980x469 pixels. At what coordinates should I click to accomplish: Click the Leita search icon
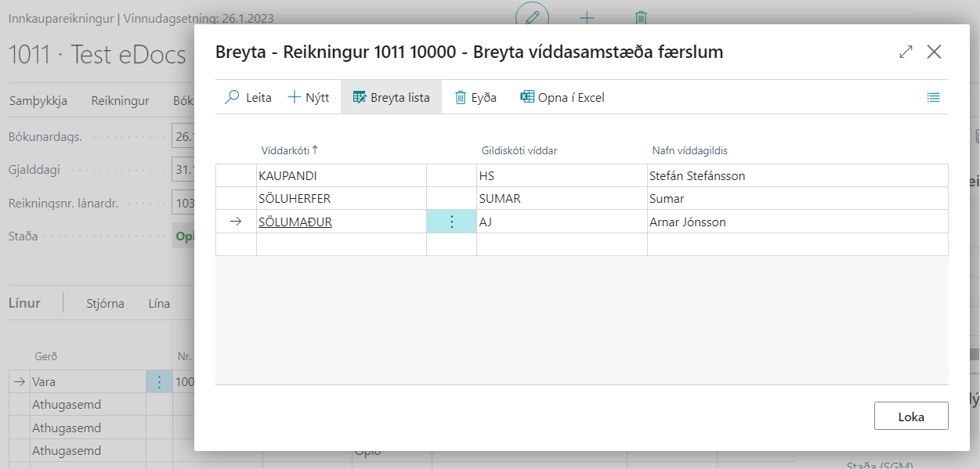point(233,98)
